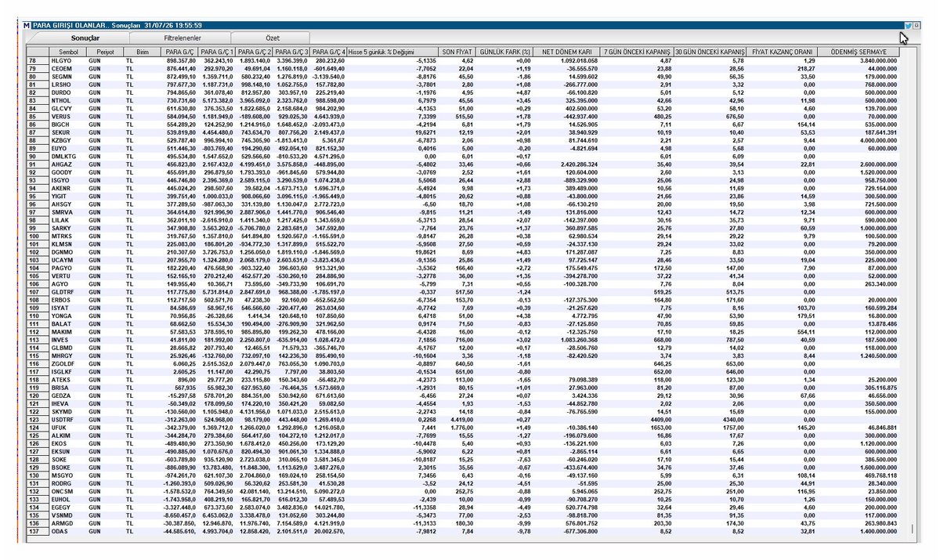Sort by GÜNLÜK FARK (%) header
The image size is (940, 560).
click(504, 52)
